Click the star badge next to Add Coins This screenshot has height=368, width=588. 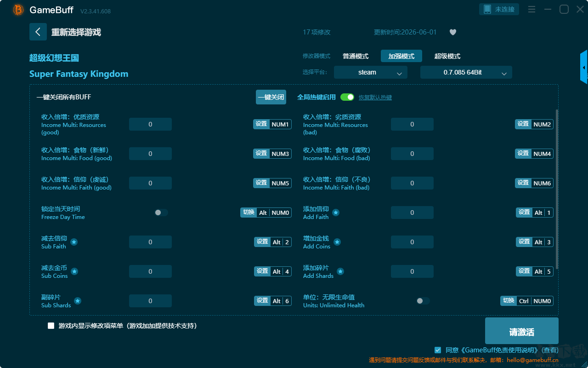click(x=337, y=242)
